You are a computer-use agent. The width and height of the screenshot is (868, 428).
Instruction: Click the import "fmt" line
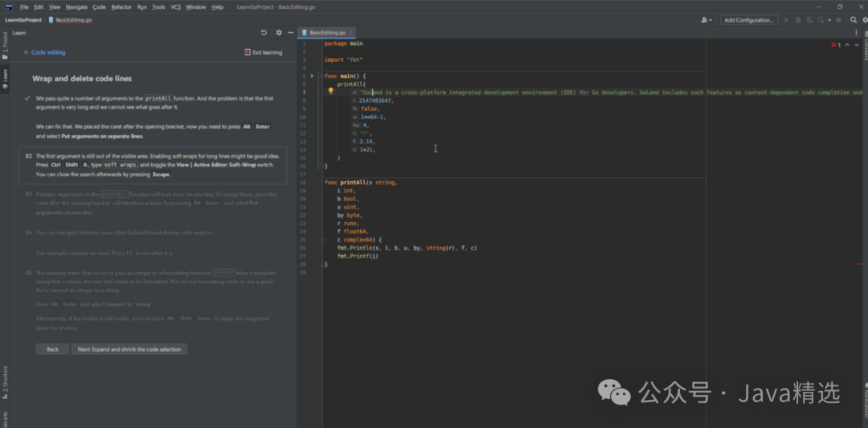pos(343,60)
